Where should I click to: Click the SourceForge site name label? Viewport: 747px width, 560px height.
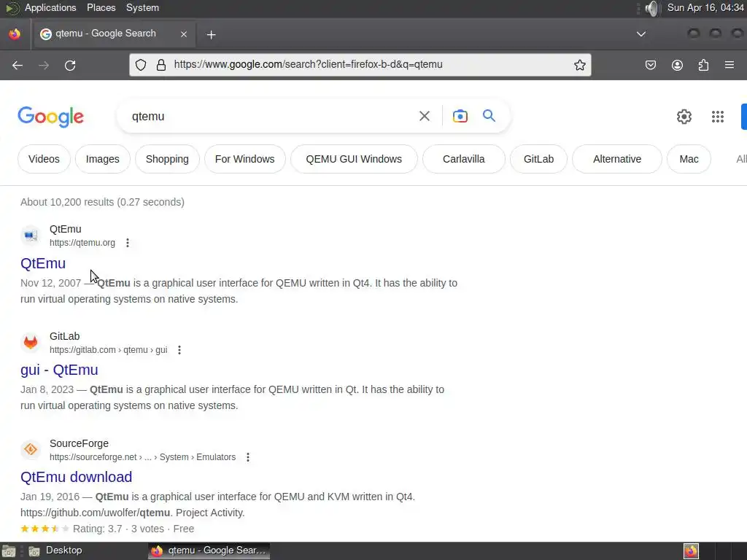pos(79,443)
